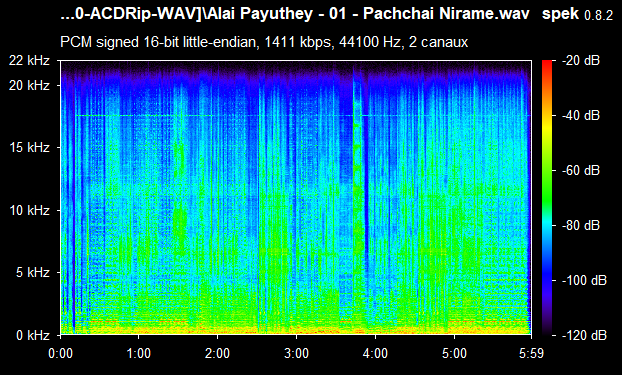Click the 3:00 time axis marker

pos(296,353)
